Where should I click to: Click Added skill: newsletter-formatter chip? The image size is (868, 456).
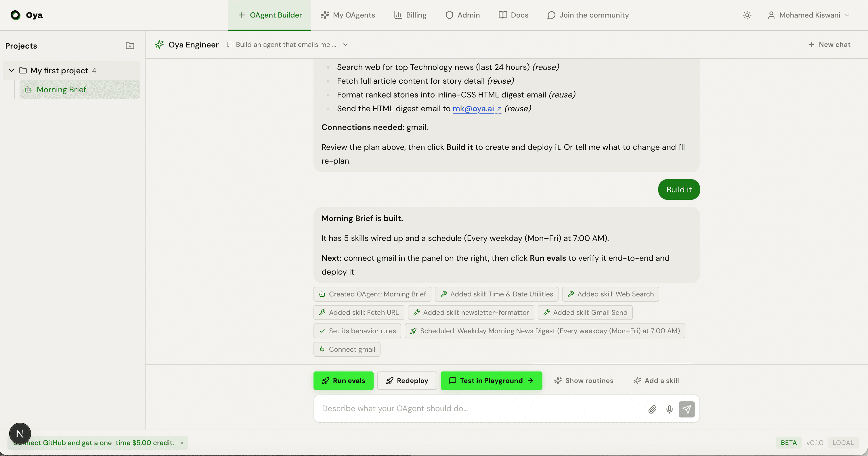click(471, 313)
